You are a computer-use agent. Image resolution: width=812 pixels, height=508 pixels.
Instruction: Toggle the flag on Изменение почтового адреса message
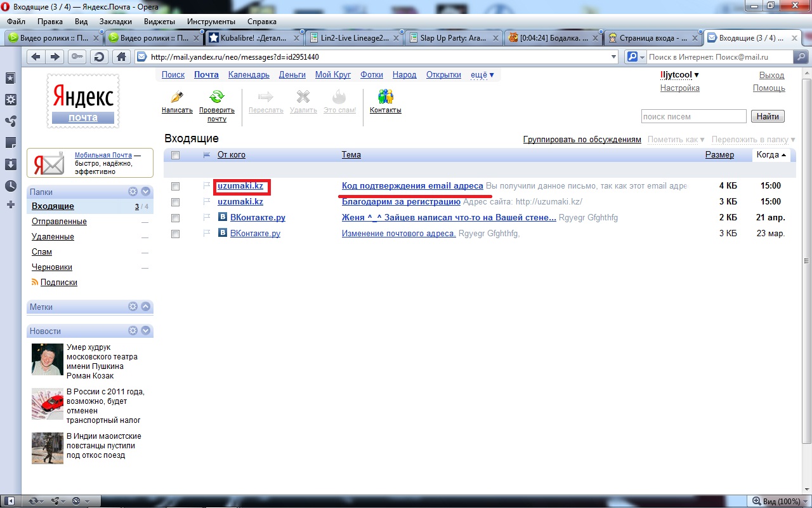coord(206,234)
